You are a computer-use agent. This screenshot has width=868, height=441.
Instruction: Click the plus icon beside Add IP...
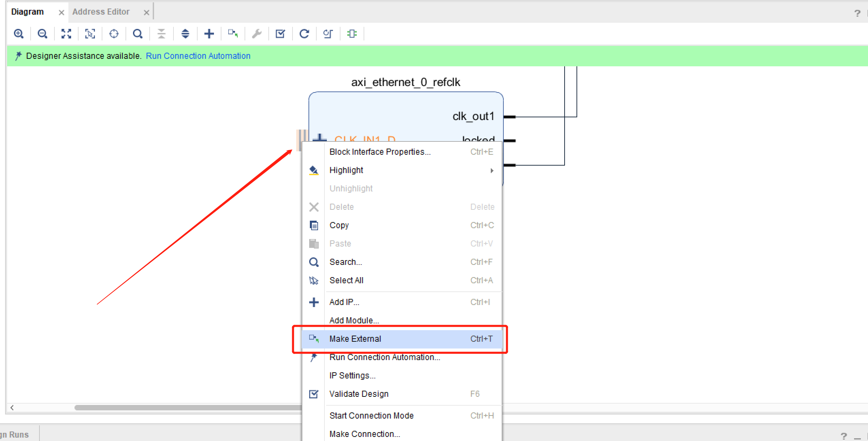pos(314,302)
